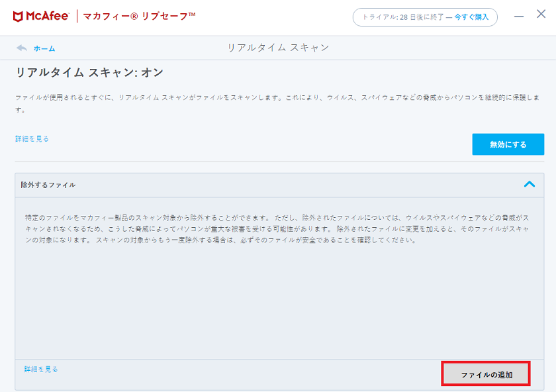The image size is (556, 392).
Task: Open the 今すぐ購入 purchase link
Action: tap(471, 17)
